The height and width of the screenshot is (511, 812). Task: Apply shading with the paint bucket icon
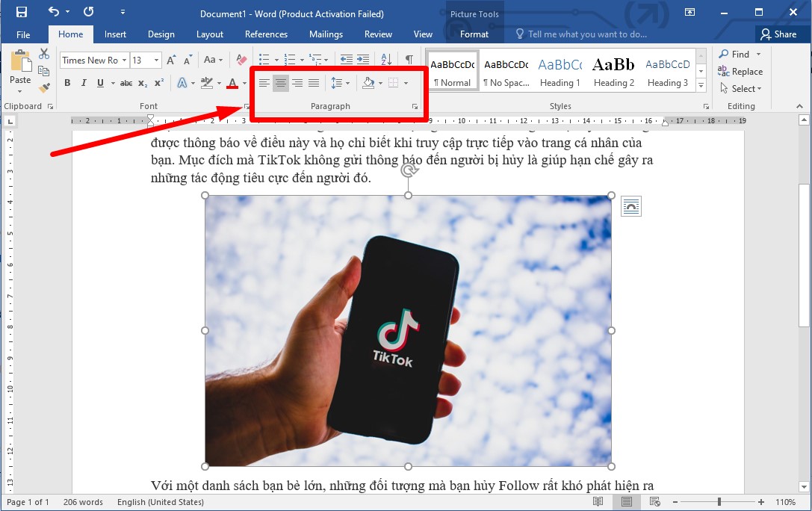(368, 83)
